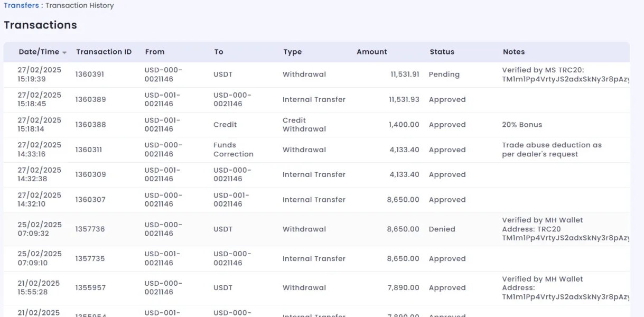
Task: Click the Funds Correction destination cell
Action: coord(233,150)
